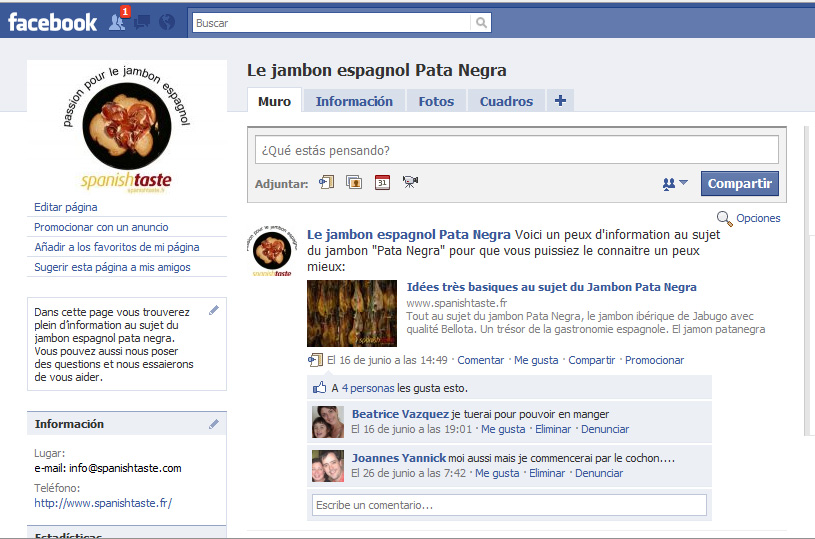Click Añadir a los favoritos de mi página
The height and width of the screenshot is (539, 815).
(x=117, y=247)
